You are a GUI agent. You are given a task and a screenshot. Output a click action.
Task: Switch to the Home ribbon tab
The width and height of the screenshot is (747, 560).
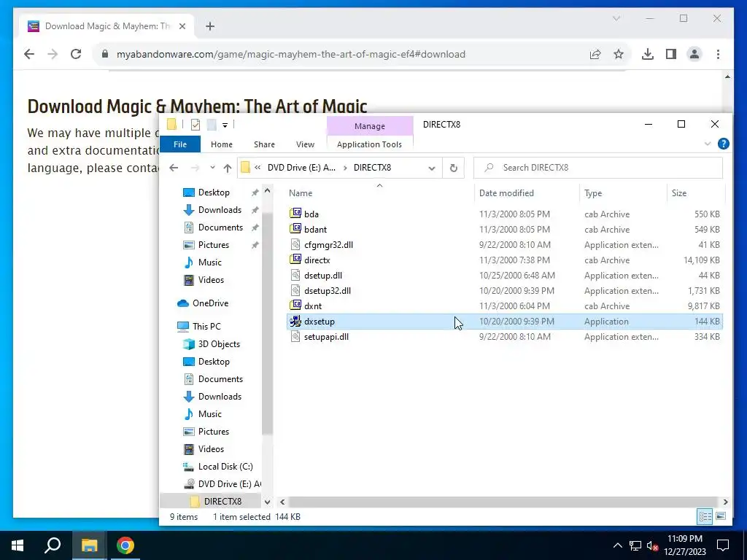coord(222,144)
